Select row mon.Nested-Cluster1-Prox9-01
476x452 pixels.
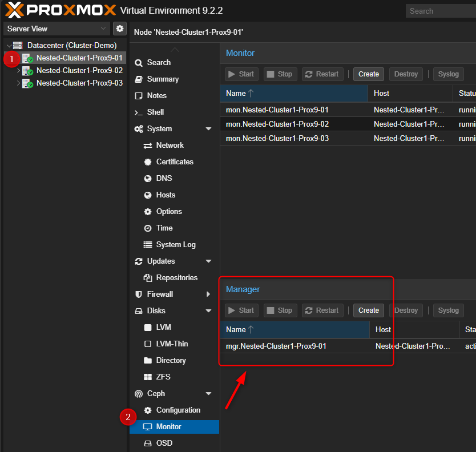point(348,110)
